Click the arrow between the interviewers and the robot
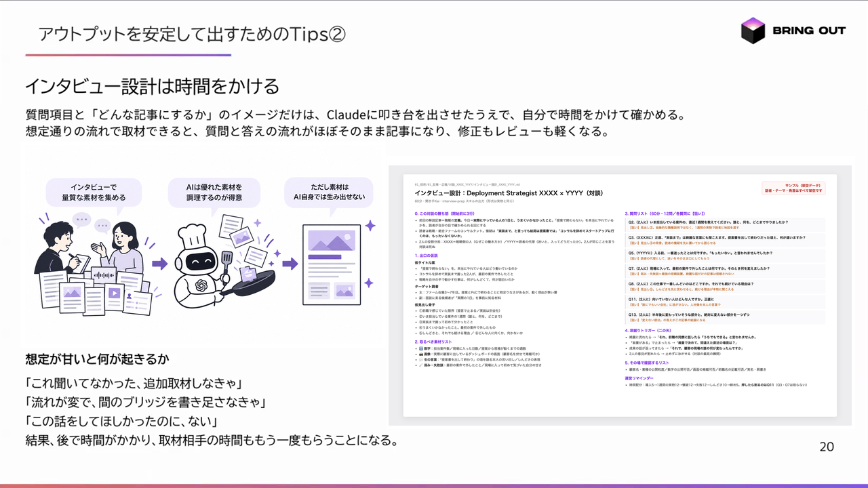Screen dimensions: 868x488 coord(159,264)
